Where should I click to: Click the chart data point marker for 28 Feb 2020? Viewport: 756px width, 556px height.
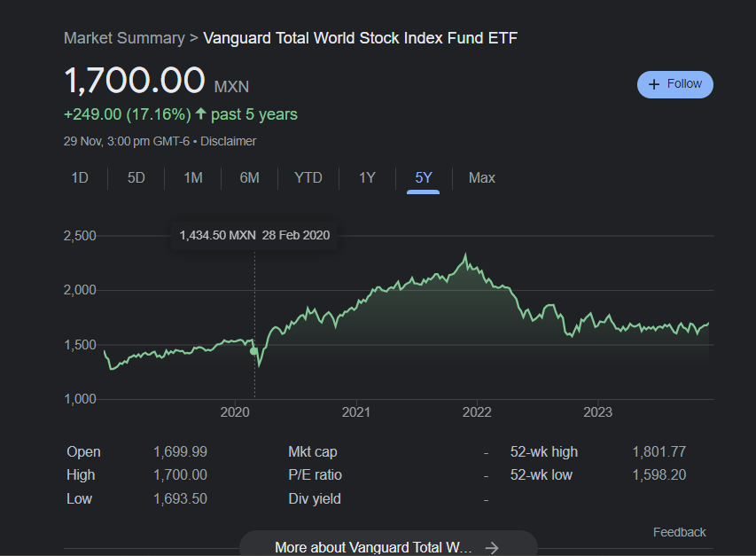(x=253, y=351)
